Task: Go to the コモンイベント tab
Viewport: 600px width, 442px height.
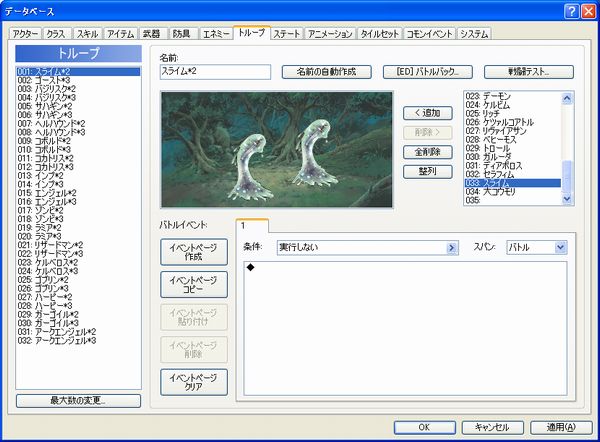Action: (x=429, y=34)
